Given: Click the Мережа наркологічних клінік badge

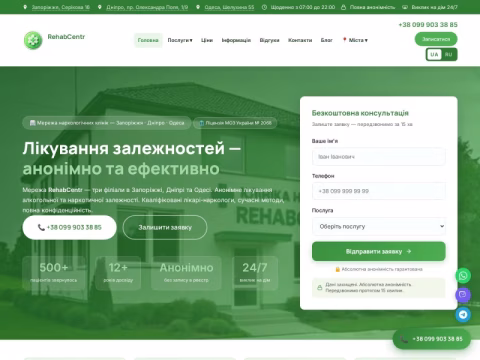Looking at the screenshot, I should pos(107,123).
